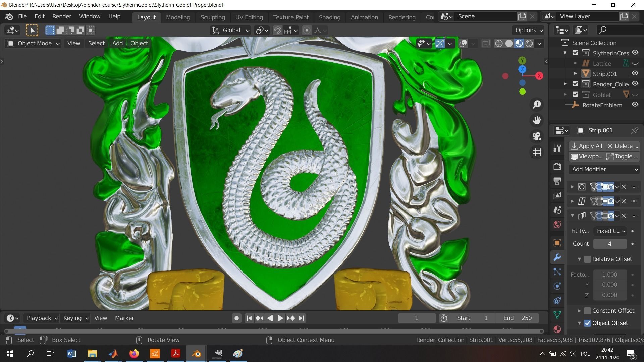Click the Apply All button
The height and width of the screenshot is (362, 644).
[586, 146]
